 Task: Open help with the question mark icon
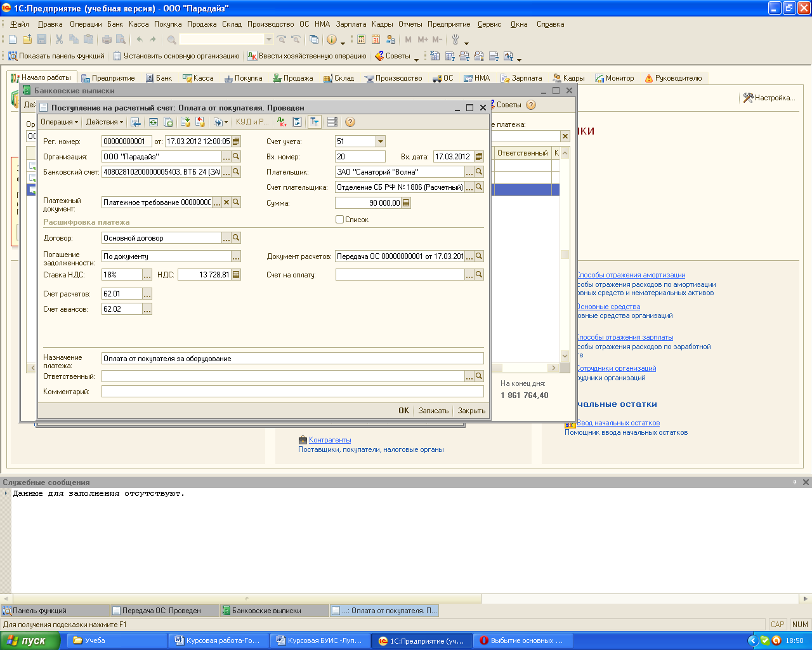pos(350,122)
